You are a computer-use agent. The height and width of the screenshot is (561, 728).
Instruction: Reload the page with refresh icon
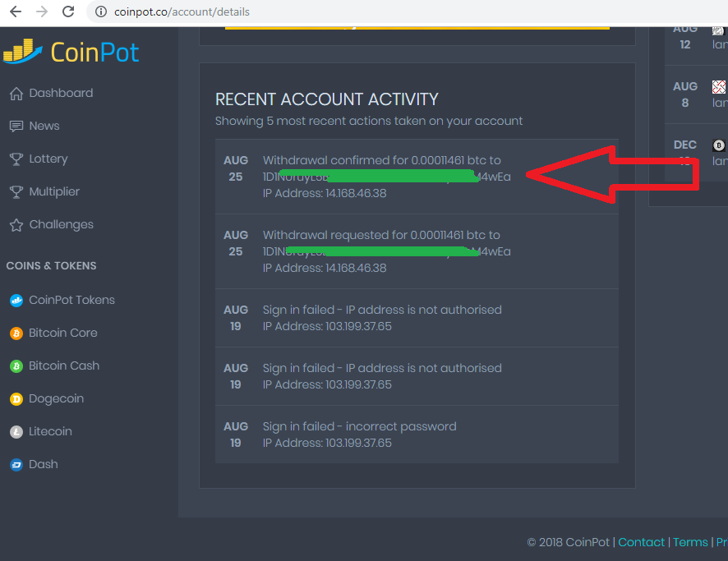68,11
